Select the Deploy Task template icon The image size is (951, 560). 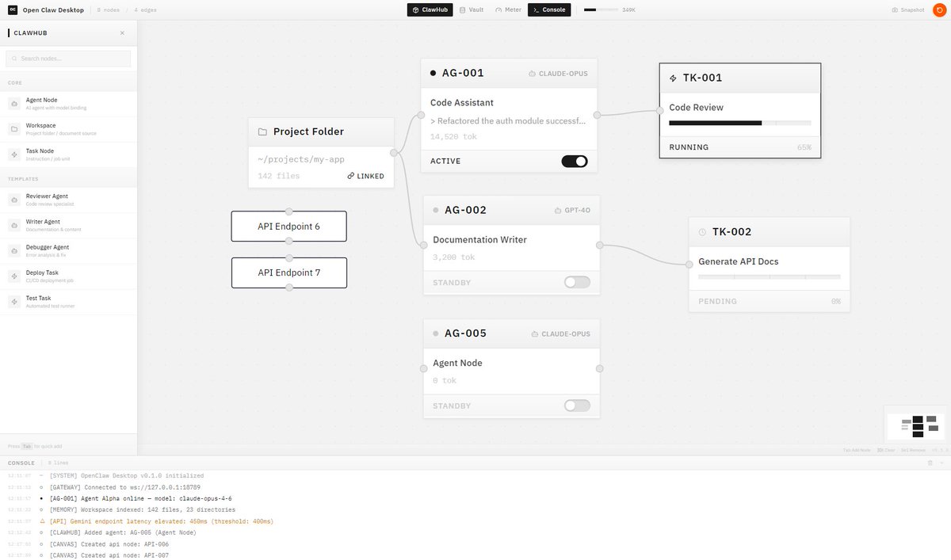pyautogui.click(x=14, y=276)
